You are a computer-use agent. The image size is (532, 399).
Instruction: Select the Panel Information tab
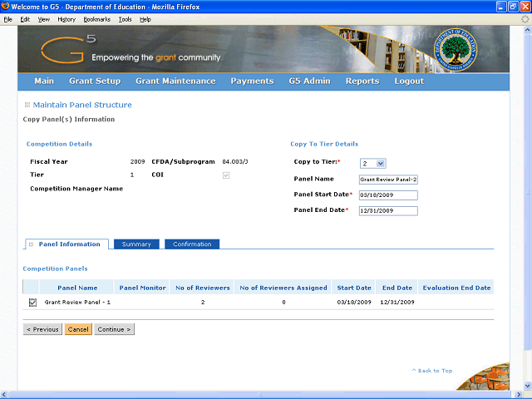click(x=66, y=244)
